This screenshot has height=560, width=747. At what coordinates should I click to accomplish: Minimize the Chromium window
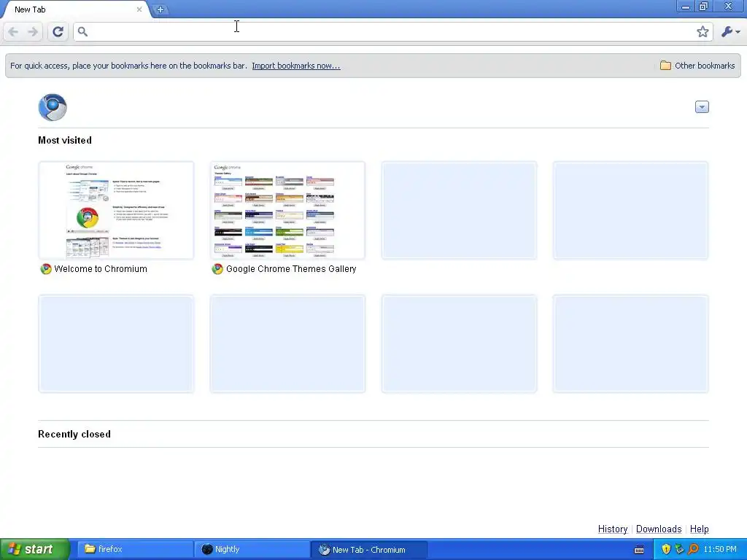tap(686, 7)
